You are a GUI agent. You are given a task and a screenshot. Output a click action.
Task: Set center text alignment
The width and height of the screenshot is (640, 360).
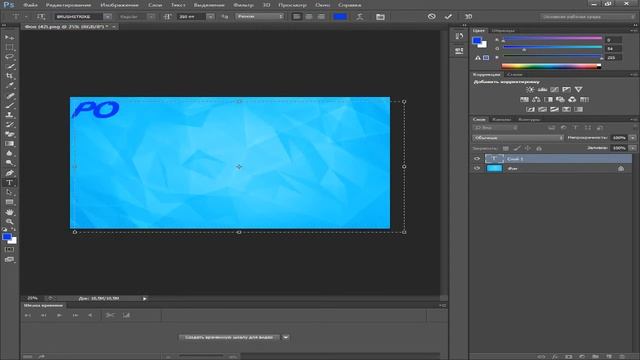click(309, 17)
